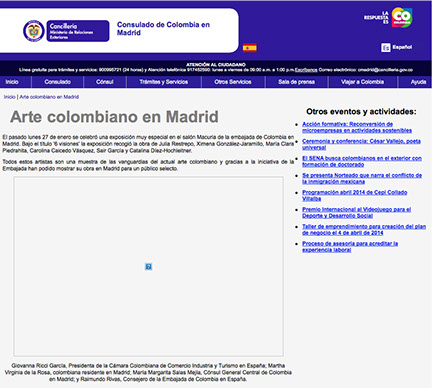Open 'Programación abril 2014 de Cepi Collado Villalba'

pos(355,195)
